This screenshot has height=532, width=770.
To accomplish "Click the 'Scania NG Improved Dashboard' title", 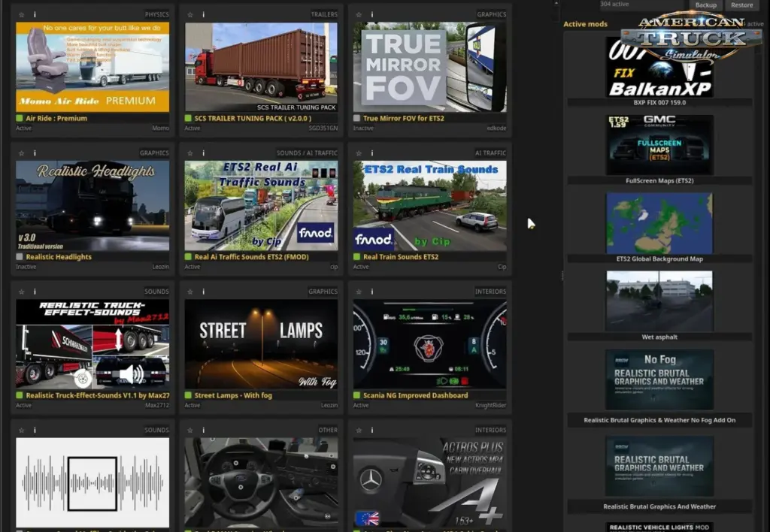I will pos(415,395).
